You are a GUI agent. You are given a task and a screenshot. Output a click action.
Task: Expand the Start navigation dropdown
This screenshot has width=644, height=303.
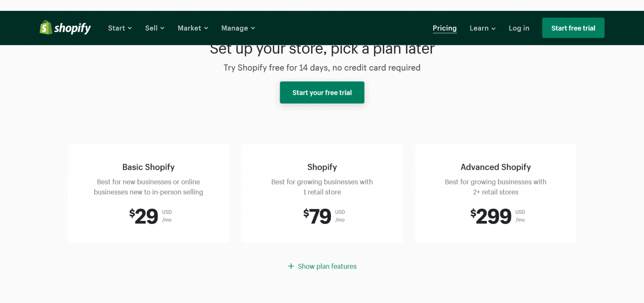click(x=117, y=28)
